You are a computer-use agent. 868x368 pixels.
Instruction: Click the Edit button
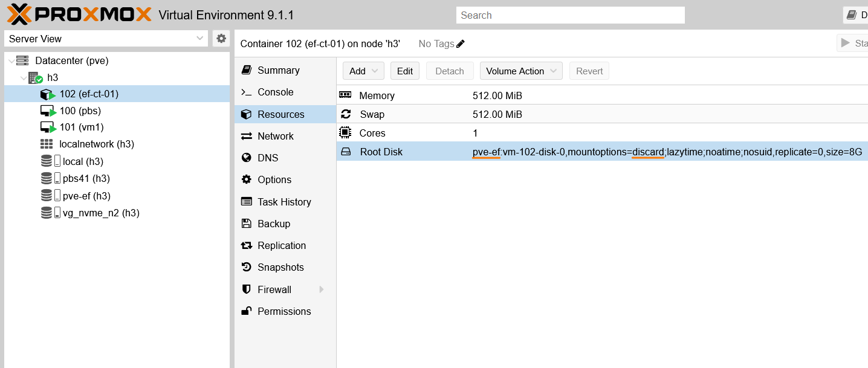(x=405, y=71)
